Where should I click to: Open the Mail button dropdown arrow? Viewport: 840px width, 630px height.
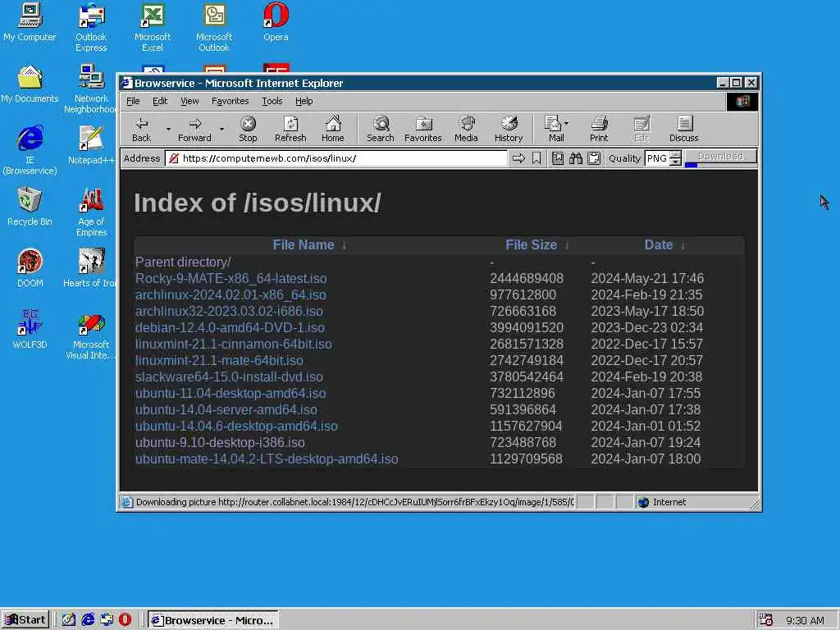pyautogui.click(x=566, y=123)
